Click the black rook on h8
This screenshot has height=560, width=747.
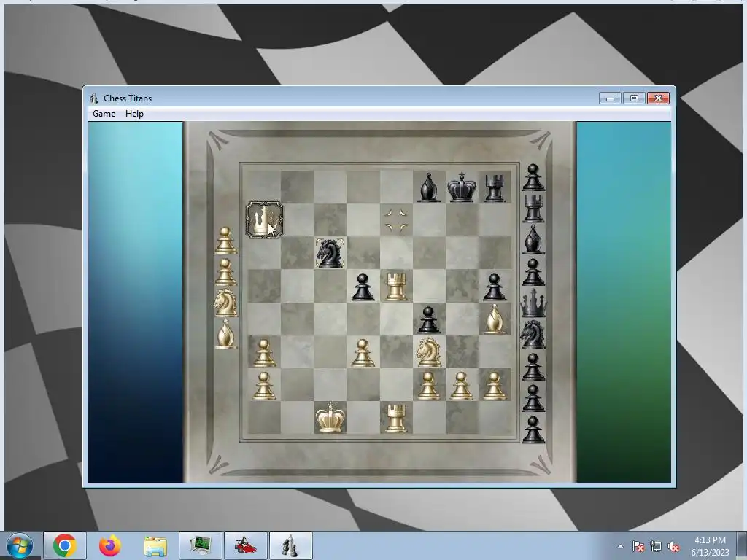click(x=495, y=187)
